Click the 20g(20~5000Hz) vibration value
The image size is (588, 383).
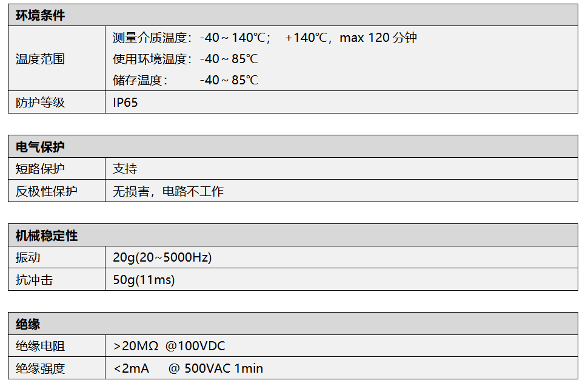tap(162, 257)
